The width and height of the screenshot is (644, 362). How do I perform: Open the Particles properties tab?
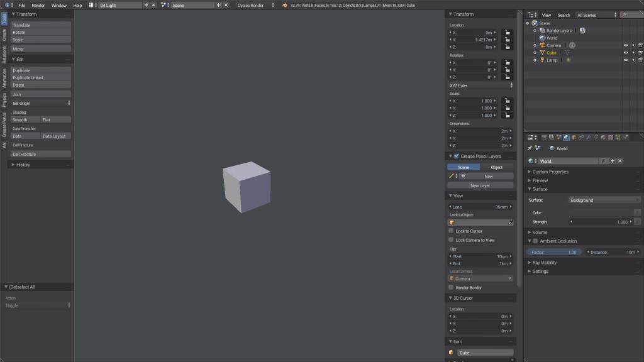[x=618, y=137]
